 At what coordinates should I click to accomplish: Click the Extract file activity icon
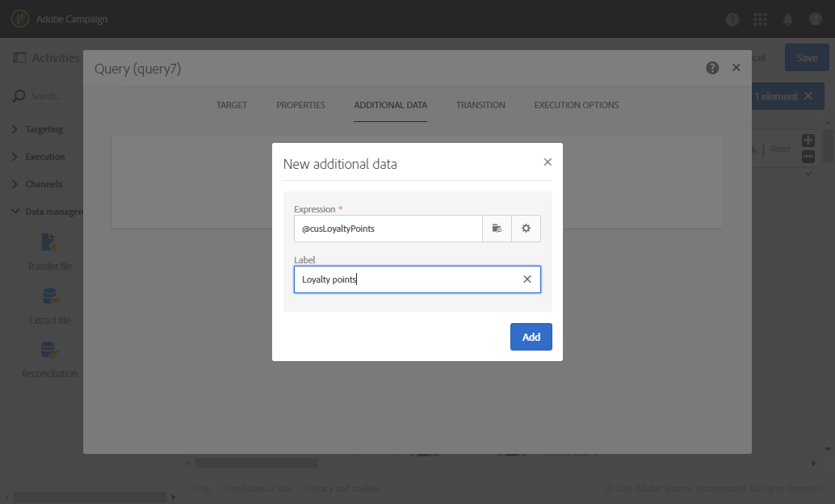(x=50, y=296)
